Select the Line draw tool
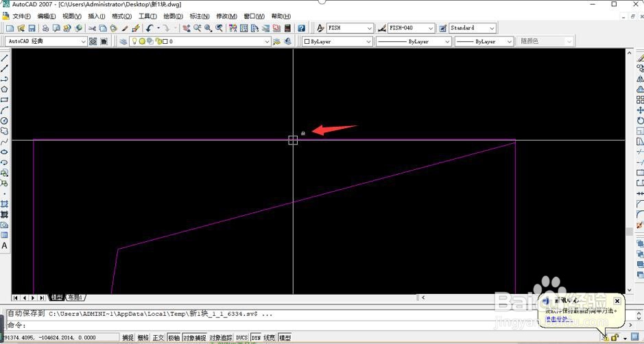Viewport: 644px width, 344px height. click(5, 58)
